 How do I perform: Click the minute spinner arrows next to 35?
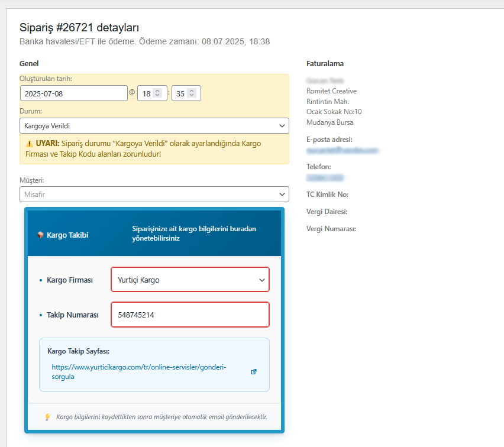point(190,93)
